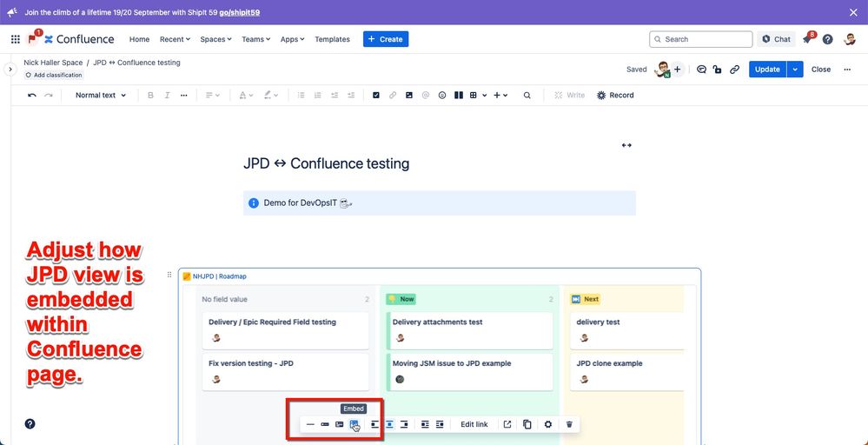
Task: Delete the embedded view
Action: pyautogui.click(x=569, y=424)
